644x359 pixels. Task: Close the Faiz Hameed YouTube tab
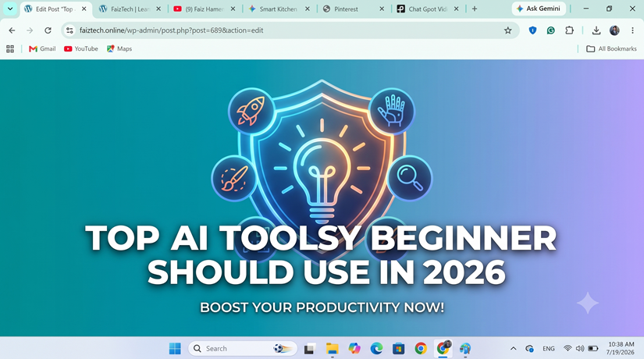pyautogui.click(x=233, y=9)
